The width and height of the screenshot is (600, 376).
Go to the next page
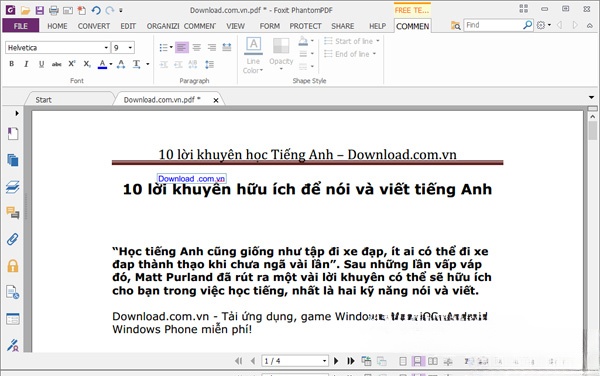(336, 361)
